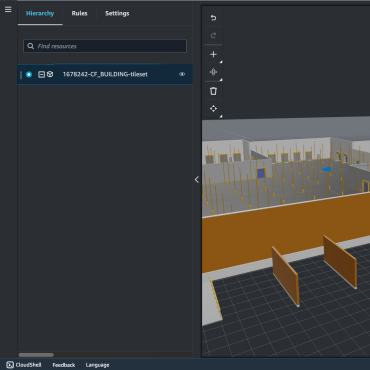Switch to the Hierarchy tab
This screenshot has height=370, width=370.
[x=40, y=13]
